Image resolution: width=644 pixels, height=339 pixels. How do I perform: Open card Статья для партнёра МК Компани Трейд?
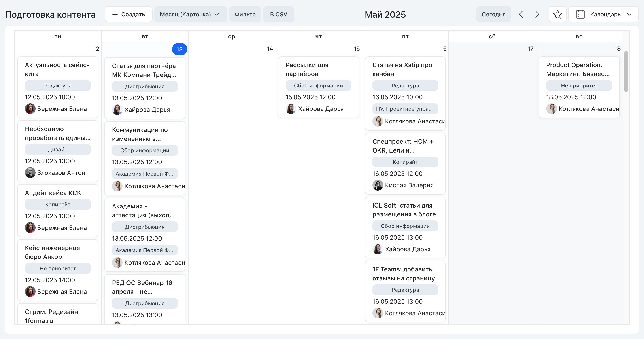point(145,88)
